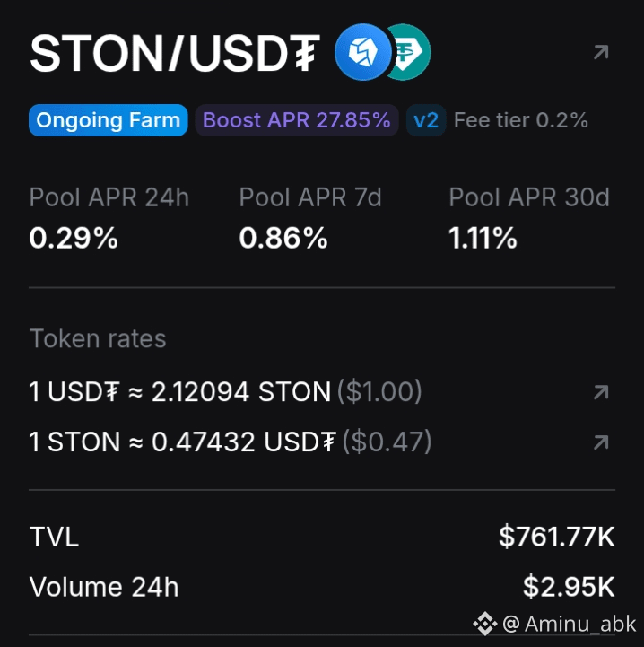Screen dimensions: 644x647
Task: Select the Pool APR 7d value
Action: [283, 238]
